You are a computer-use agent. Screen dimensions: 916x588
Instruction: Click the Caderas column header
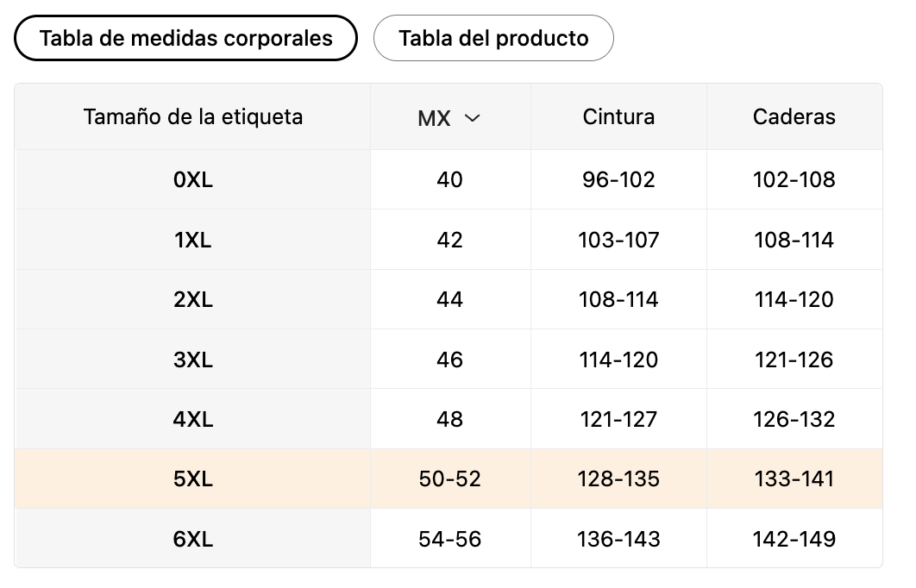pos(794,116)
